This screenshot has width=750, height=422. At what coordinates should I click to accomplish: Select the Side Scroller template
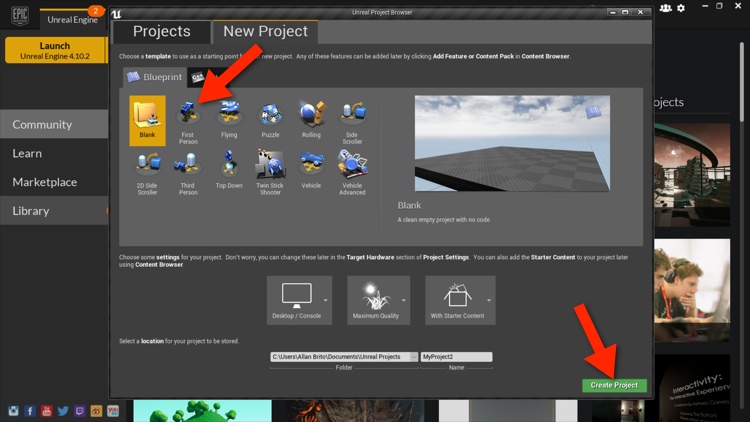pos(352,121)
